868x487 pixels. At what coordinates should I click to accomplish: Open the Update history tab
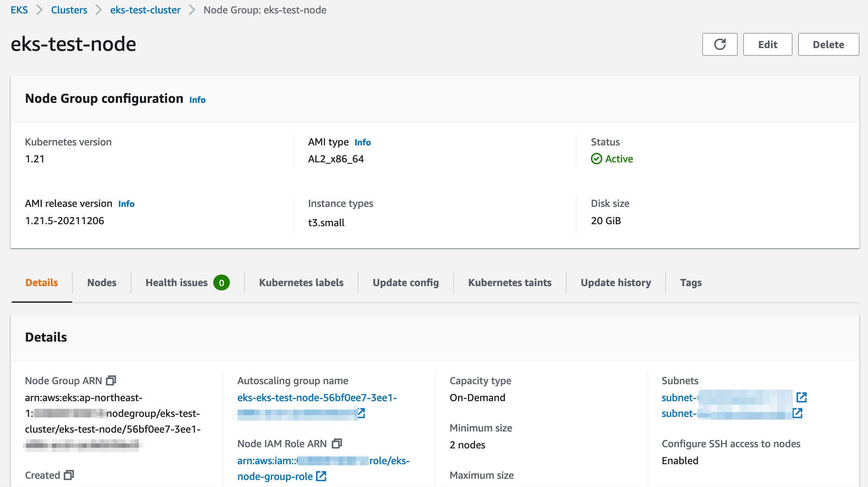point(616,283)
